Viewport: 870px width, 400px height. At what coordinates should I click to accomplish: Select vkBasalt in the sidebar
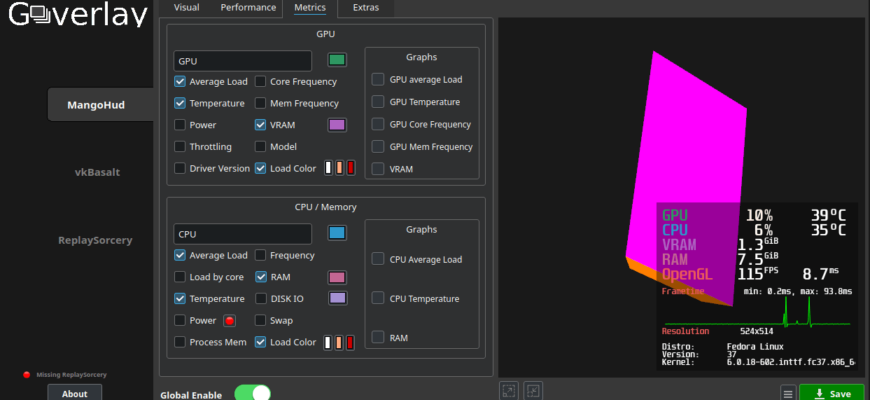tap(98, 173)
